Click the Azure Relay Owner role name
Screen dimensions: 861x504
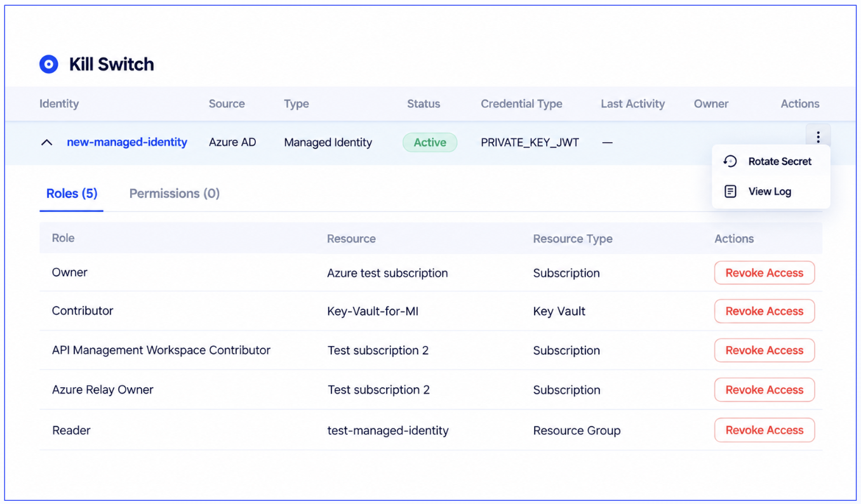coord(103,390)
